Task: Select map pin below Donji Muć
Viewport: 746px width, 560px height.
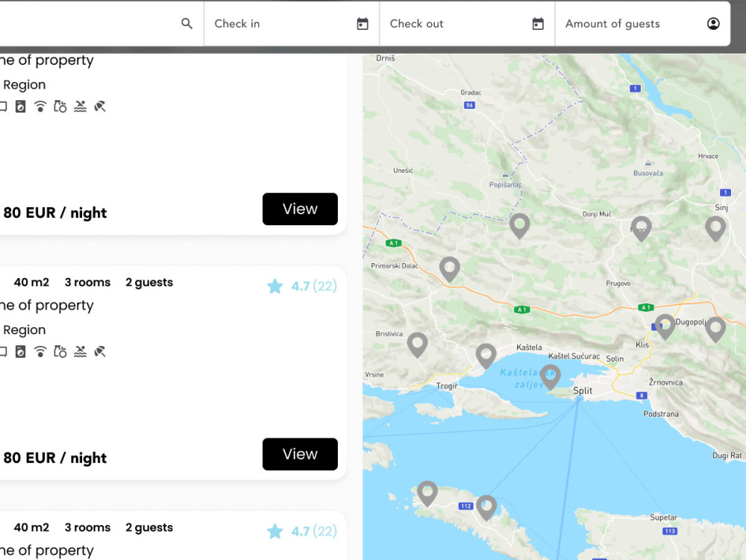Action: [642, 228]
